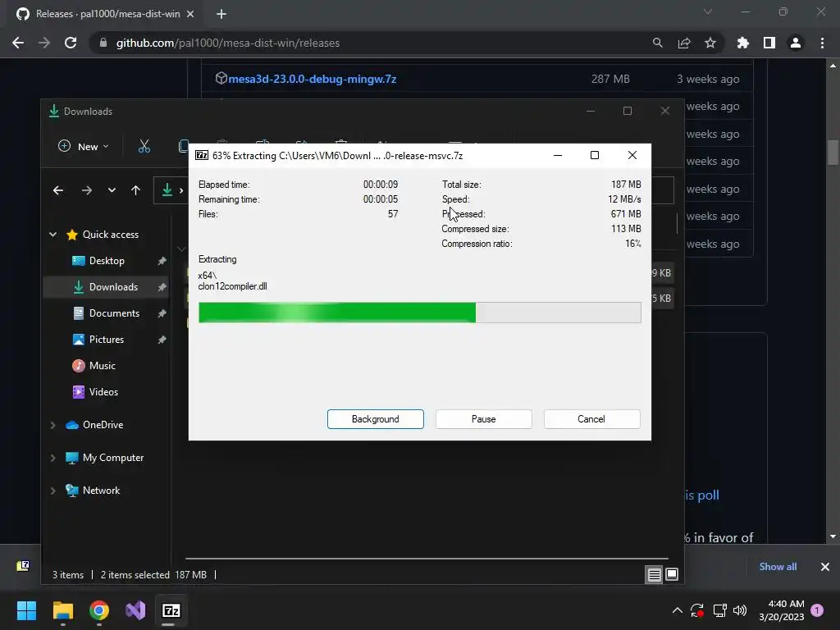
Task: Open the Chrome tab search dropdown arrow
Action: pyautogui.click(x=708, y=11)
